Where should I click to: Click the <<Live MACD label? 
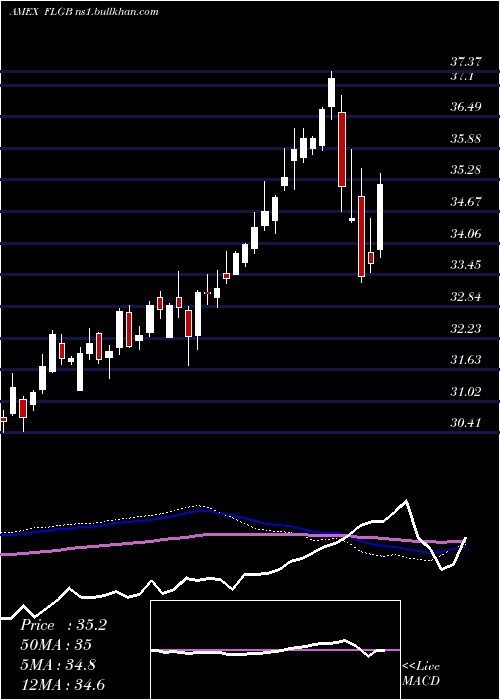[421, 674]
